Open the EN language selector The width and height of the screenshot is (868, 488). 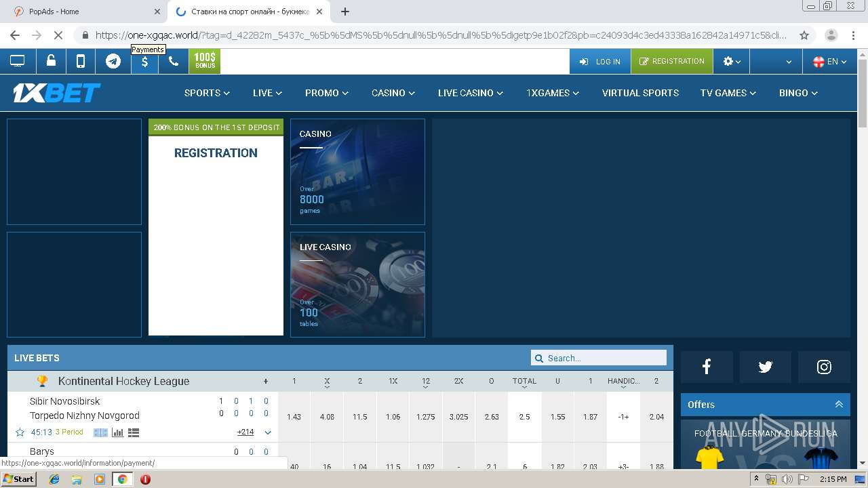coord(829,61)
